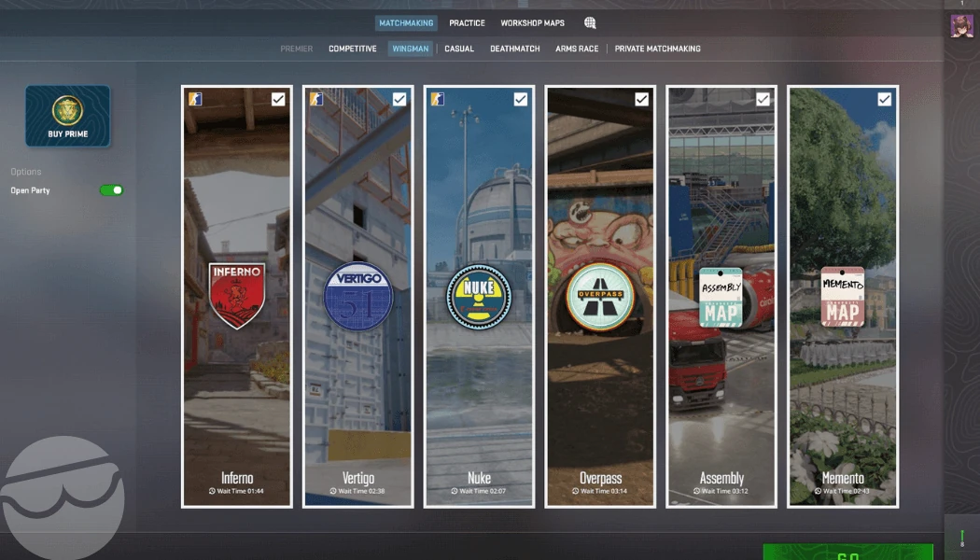Viewport: 980px width, 560px height.
Task: Switch to the Matchmaking tab
Action: click(x=406, y=23)
